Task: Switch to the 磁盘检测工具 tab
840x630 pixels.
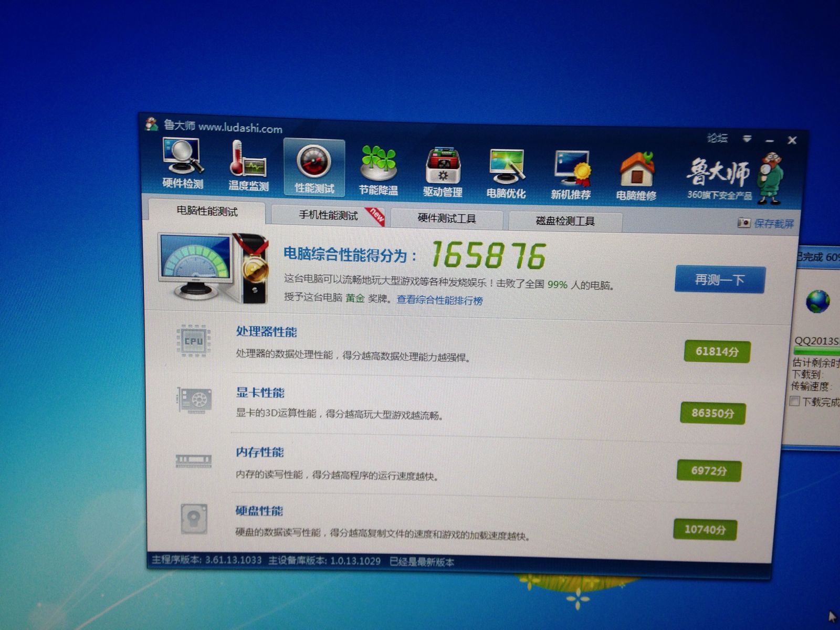Action: [565, 221]
